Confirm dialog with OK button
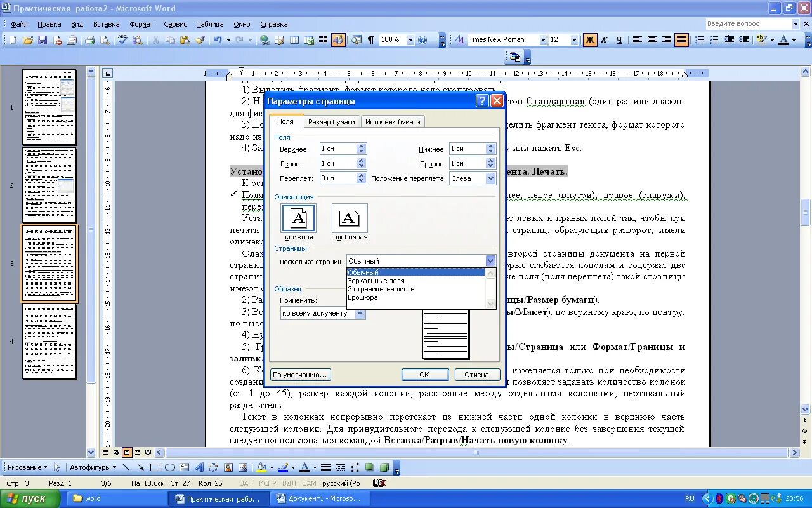812x508 pixels. 424,375
